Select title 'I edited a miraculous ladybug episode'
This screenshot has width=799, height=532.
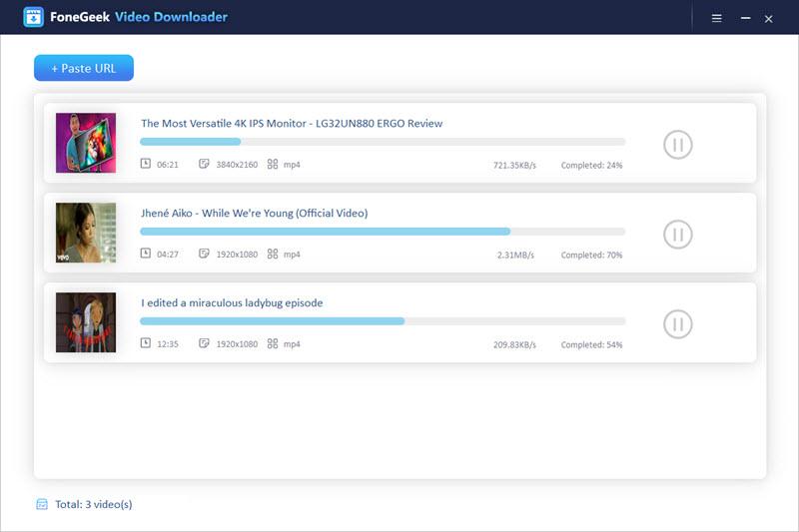pos(232,302)
